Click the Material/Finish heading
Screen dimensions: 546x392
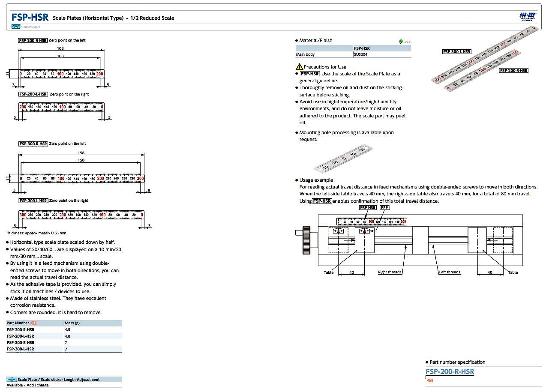pyautogui.click(x=316, y=40)
